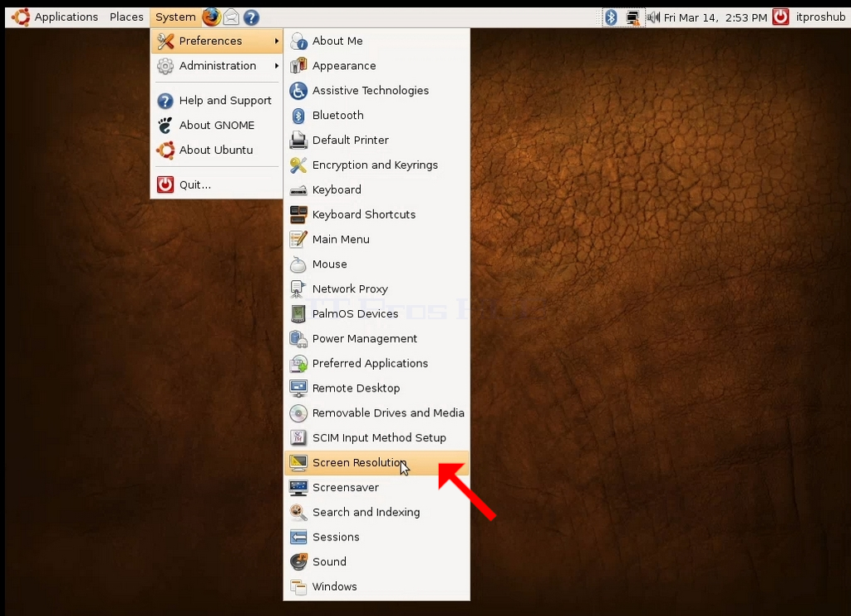Image resolution: width=851 pixels, height=616 pixels.
Task: Click the Assistive Technologies wheelchair icon
Action: click(298, 91)
